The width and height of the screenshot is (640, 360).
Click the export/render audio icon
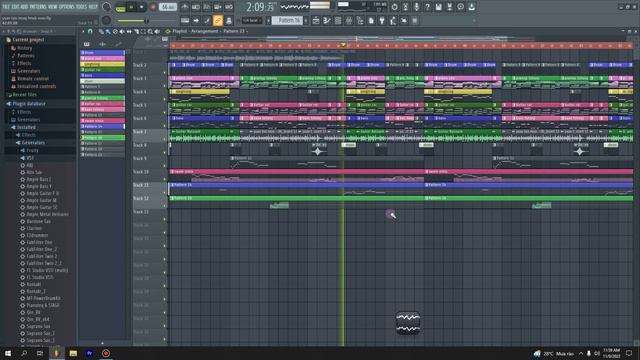[x=449, y=7]
